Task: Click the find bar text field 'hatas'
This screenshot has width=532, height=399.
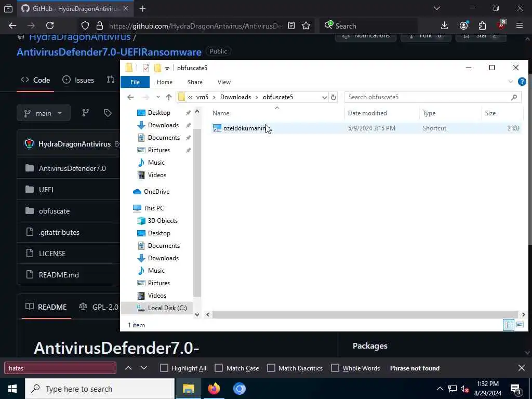Action: [60, 368]
